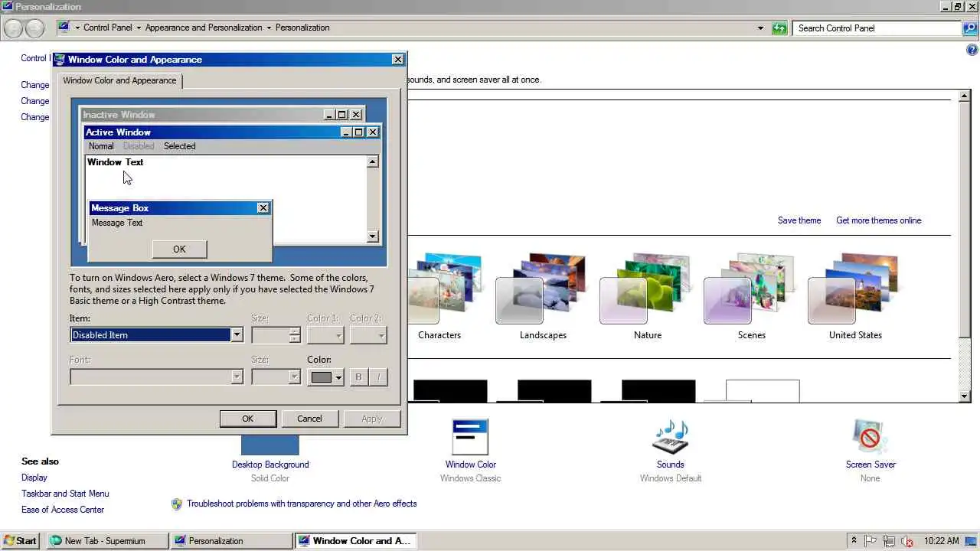980x551 pixels.
Task: Open the Color 2 dropdown
Action: pyautogui.click(x=368, y=335)
